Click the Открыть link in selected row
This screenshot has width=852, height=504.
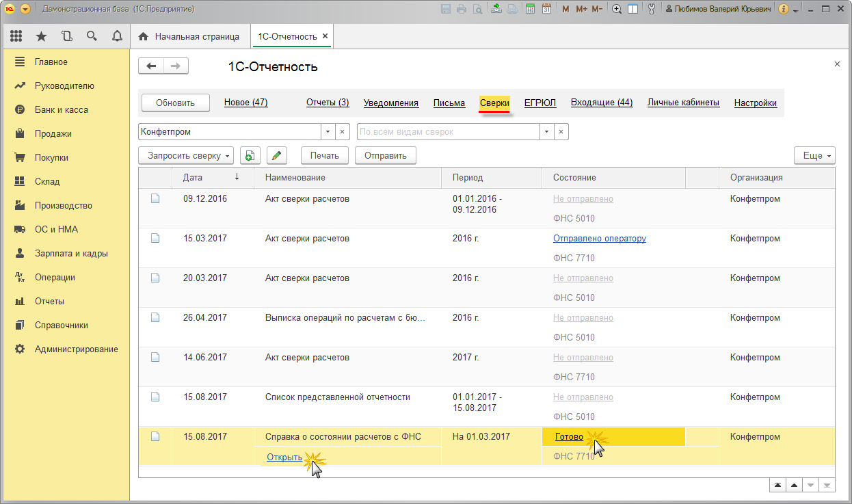click(x=284, y=457)
